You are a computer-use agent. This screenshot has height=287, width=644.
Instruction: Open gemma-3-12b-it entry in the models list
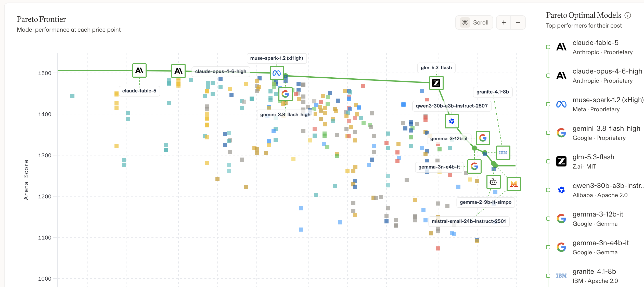[598, 214]
